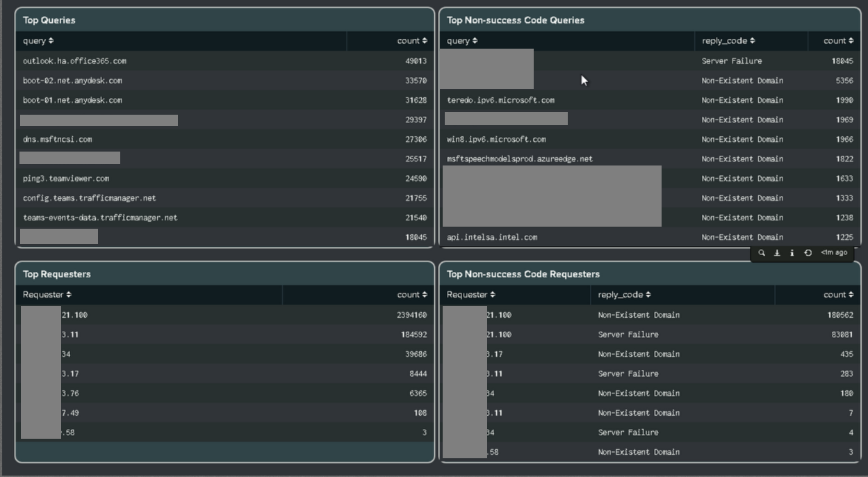868x477 pixels.
Task: Refresh the panel with circular arrow icon
Action: pos(808,253)
